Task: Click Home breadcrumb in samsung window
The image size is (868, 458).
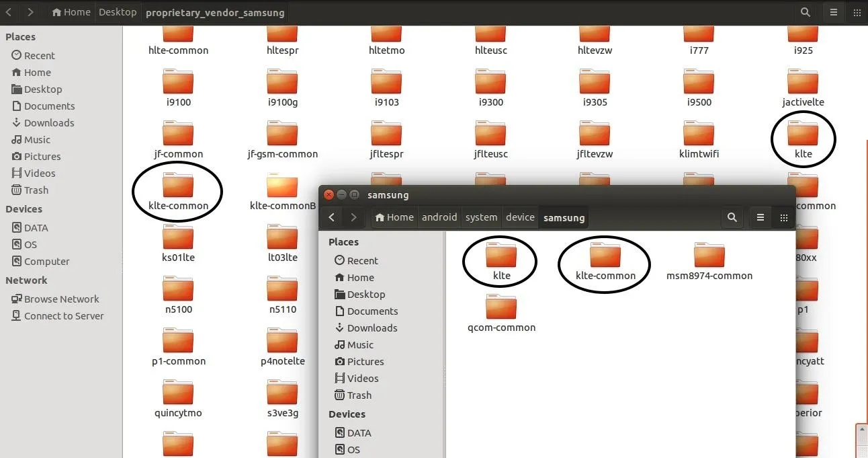Action: coord(394,217)
